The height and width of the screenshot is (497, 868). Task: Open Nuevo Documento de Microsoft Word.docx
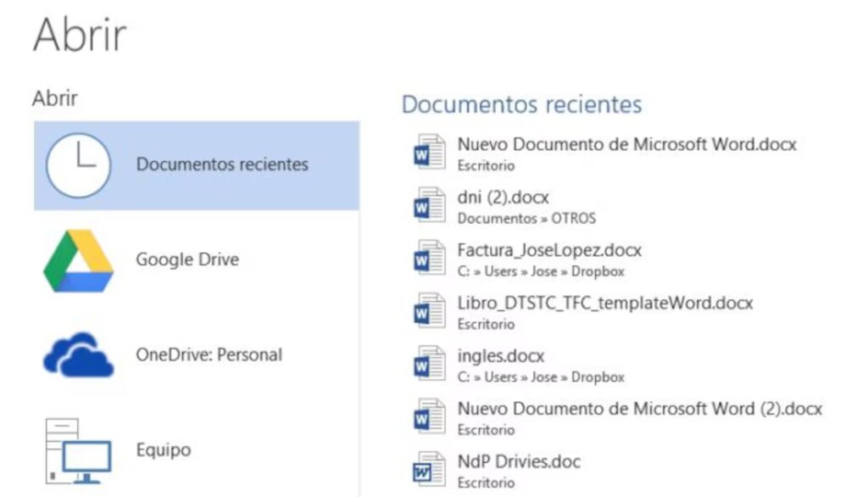click(626, 144)
